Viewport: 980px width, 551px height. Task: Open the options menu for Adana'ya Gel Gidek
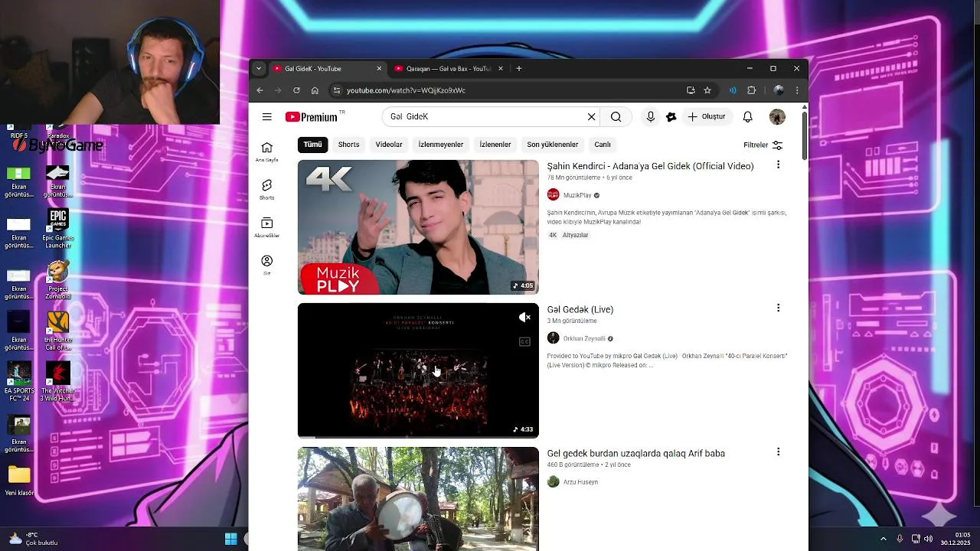778,165
